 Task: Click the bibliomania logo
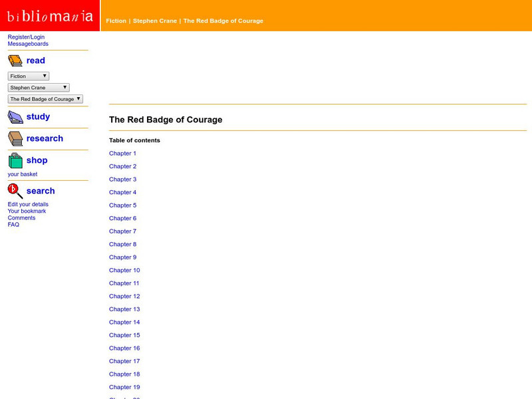click(50, 15)
